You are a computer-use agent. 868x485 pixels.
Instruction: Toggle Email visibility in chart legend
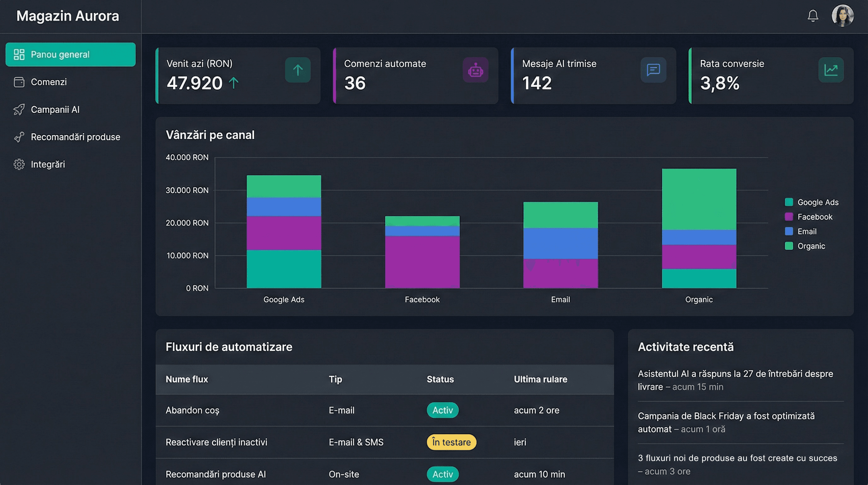coord(807,231)
